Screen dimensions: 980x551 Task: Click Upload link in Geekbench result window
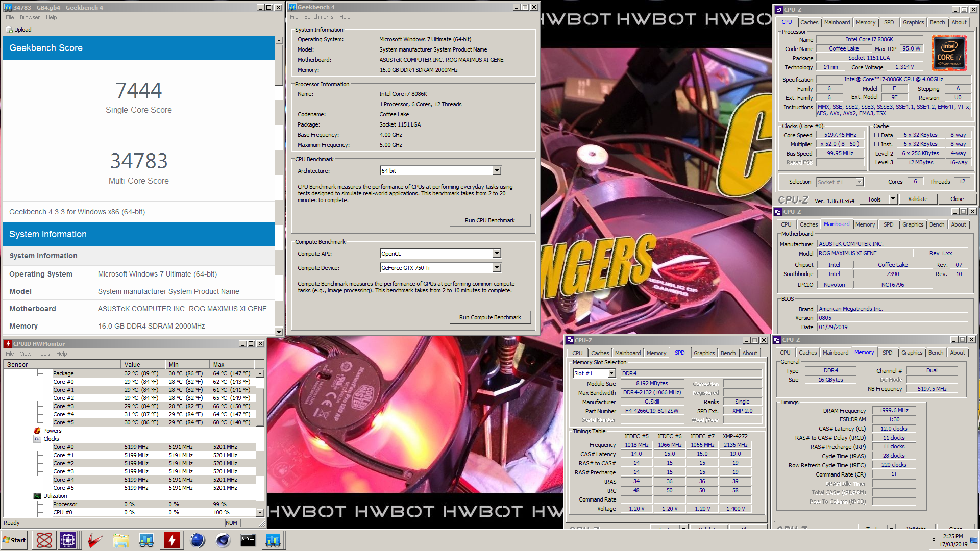point(23,30)
